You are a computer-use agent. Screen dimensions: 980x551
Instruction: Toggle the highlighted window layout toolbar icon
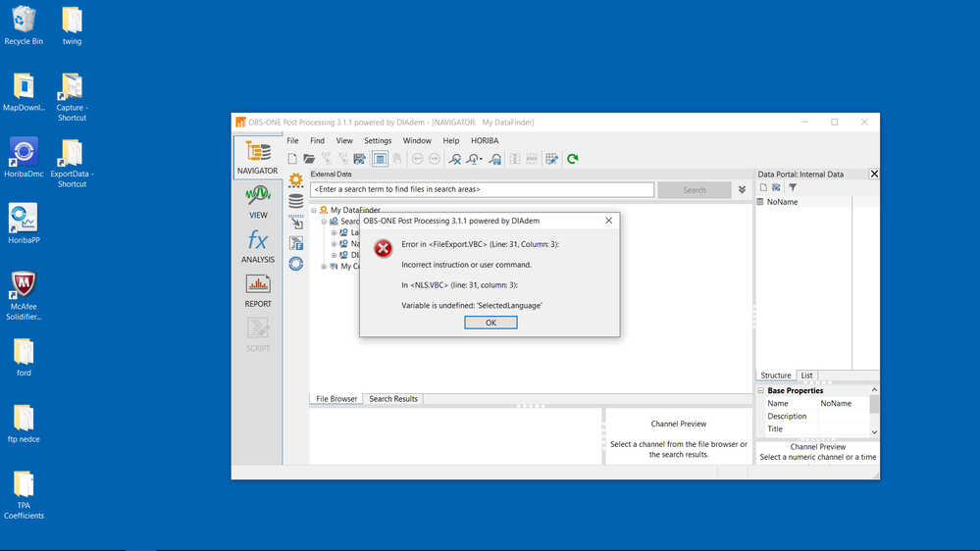click(x=380, y=159)
